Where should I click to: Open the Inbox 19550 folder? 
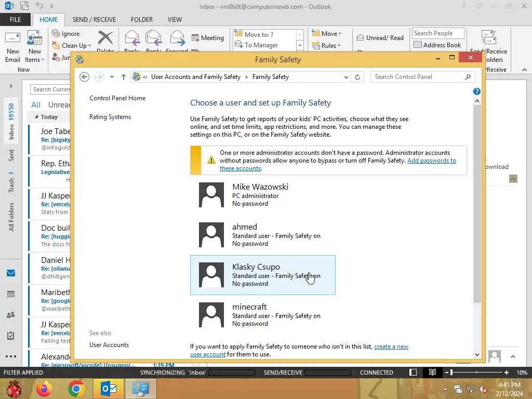pos(11,122)
